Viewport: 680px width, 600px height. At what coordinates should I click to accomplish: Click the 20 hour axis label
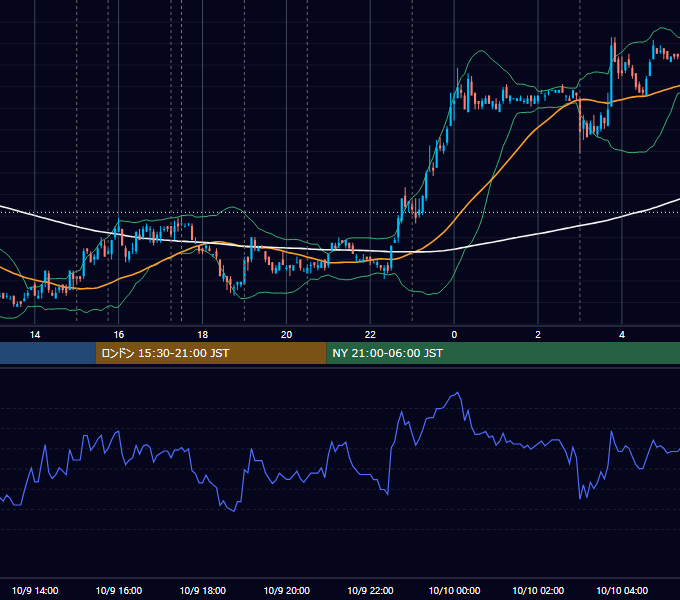click(286, 335)
